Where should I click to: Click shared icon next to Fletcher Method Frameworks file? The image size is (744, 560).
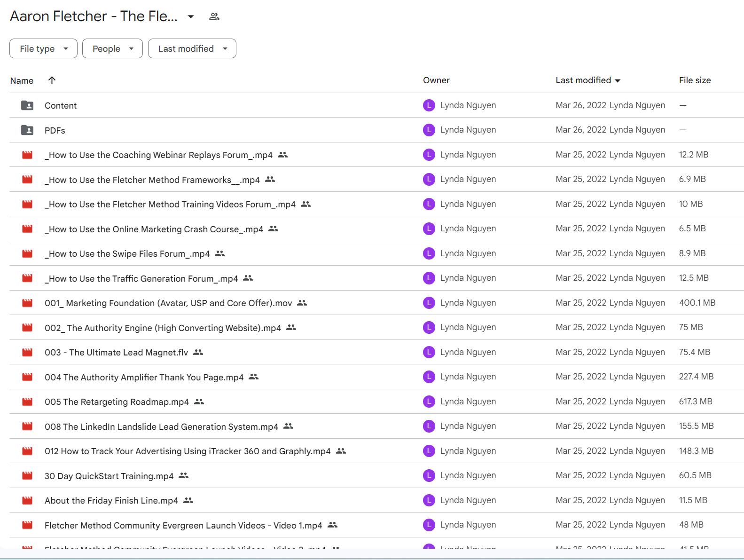270,180
